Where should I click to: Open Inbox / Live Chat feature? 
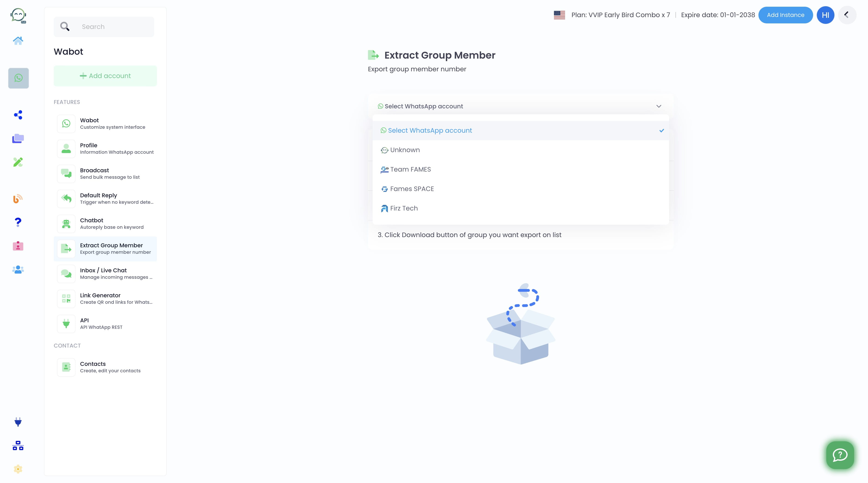pos(105,273)
